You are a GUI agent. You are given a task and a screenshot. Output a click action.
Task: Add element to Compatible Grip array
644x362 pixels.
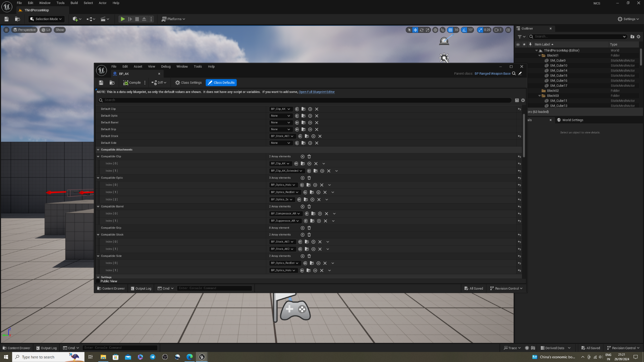[x=303, y=228]
